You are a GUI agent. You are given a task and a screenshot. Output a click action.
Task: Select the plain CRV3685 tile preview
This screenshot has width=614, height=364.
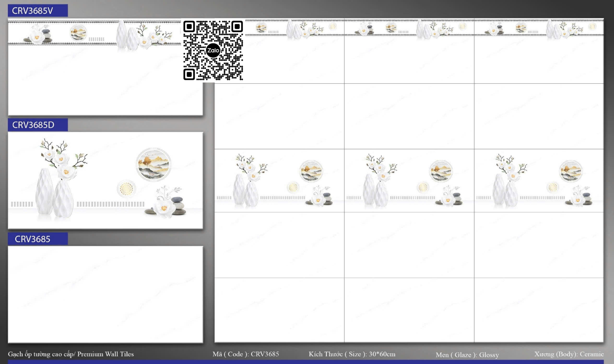tap(105, 294)
